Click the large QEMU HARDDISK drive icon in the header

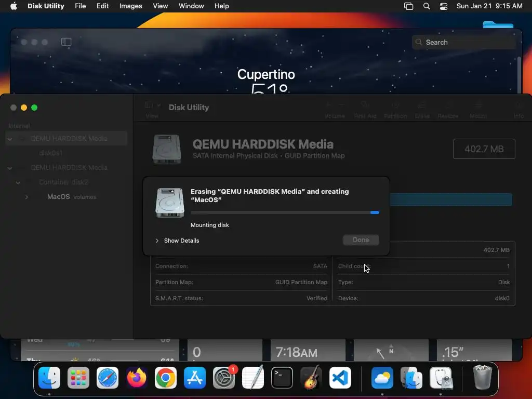click(167, 149)
